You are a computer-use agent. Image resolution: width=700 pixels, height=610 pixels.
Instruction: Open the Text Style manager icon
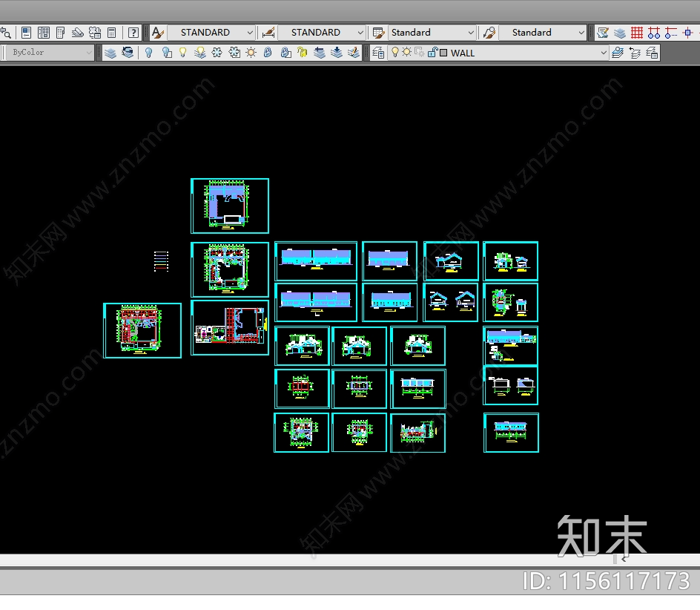click(x=158, y=33)
